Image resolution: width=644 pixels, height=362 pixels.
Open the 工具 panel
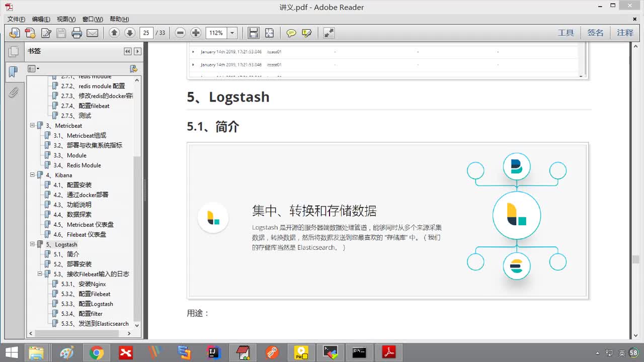[x=566, y=33]
